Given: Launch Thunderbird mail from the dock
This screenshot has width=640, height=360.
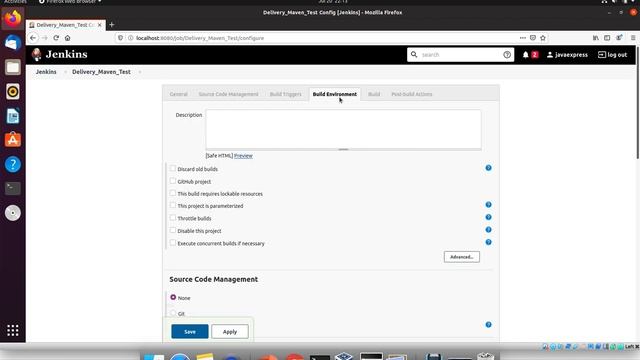Looking at the screenshot, I should 13,43.
